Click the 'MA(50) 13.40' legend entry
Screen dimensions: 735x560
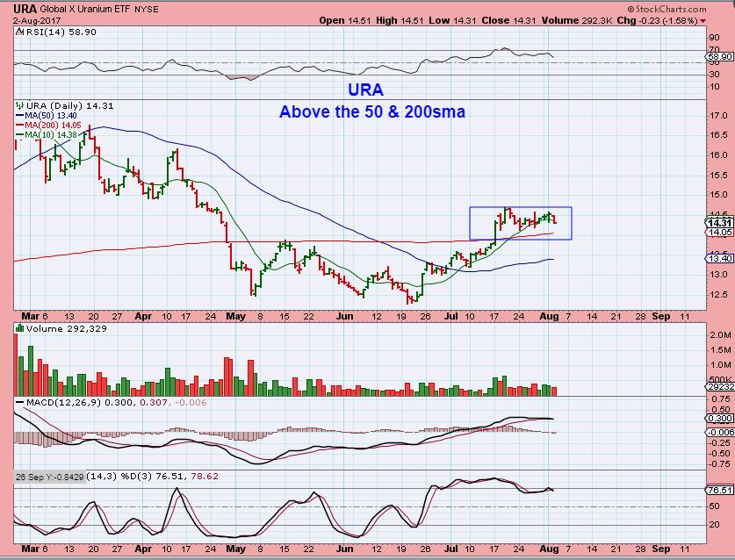click(51, 116)
